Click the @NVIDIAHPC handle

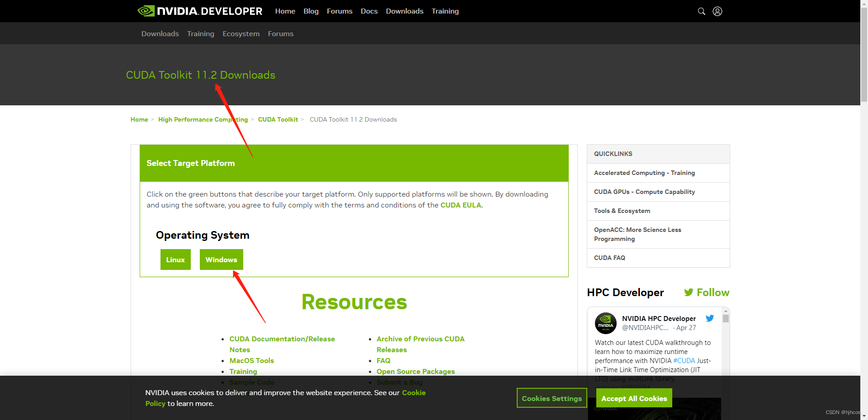coord(645,328)
